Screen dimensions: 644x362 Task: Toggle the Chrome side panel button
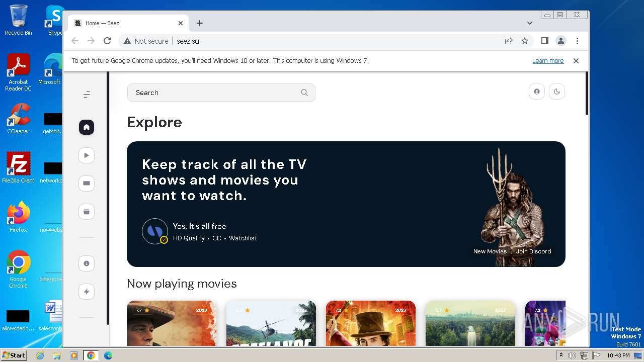click(544, 41)
